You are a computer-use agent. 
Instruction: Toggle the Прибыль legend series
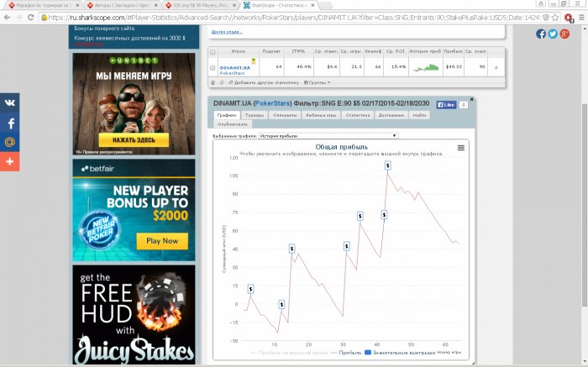click(x=346, y=353)
